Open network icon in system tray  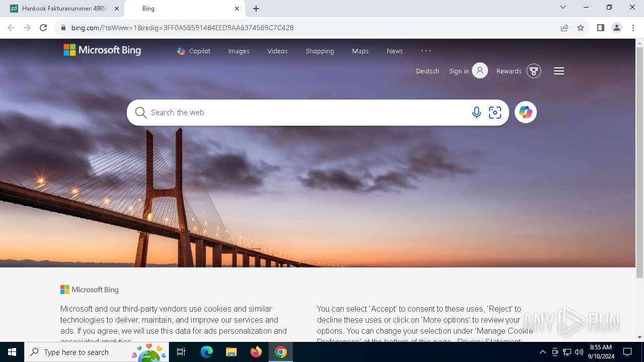point(567,352)
